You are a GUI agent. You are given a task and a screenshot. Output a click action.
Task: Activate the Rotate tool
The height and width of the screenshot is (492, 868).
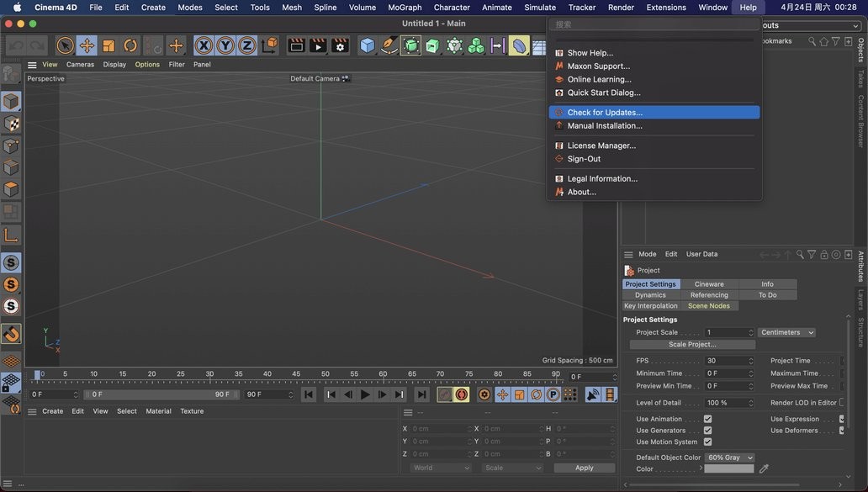[x=130, y=45]
